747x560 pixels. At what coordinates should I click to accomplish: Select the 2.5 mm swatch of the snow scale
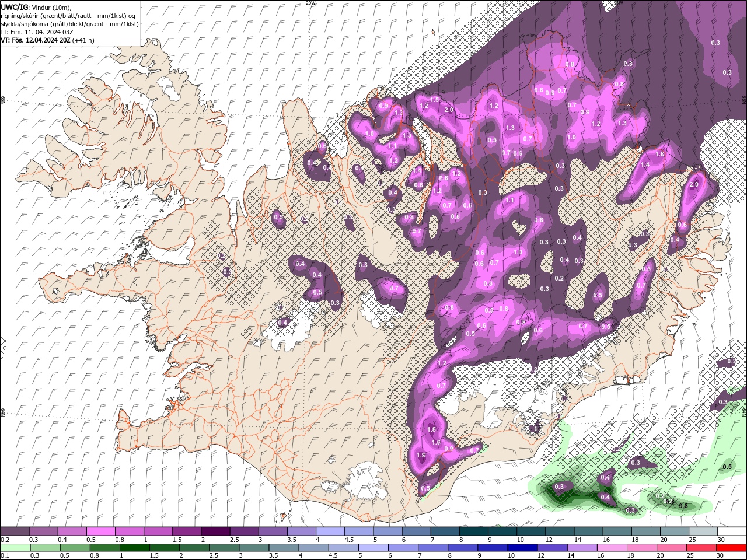[x=244, y=531]
